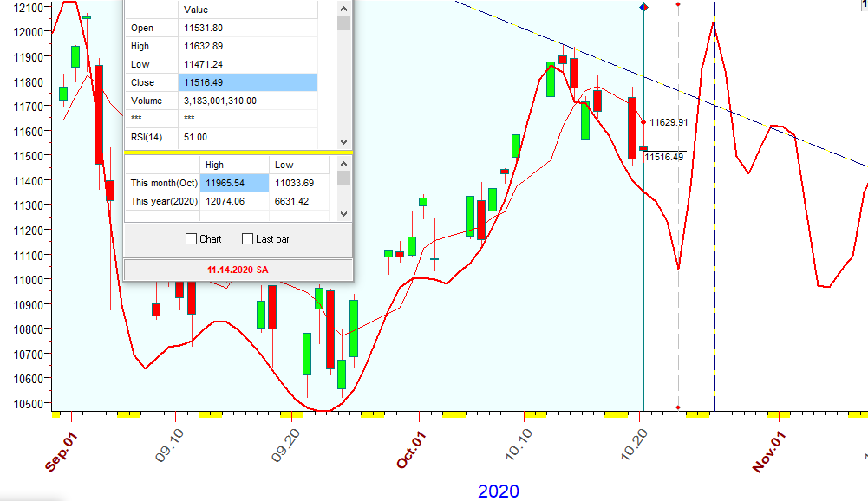This screenshot has width=868, height=501.
Task: Click scroll-up arrow of the price values table
Action: [x=343, y=7]
